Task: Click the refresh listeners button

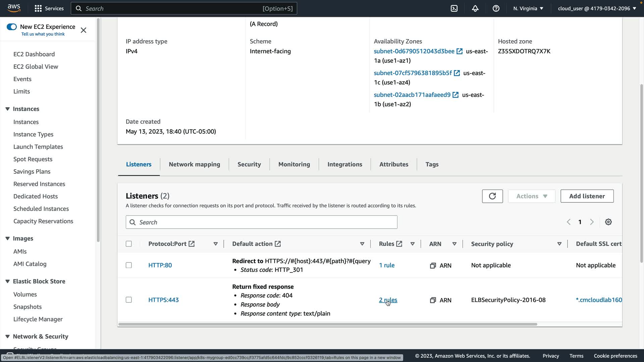Action: (492, 196)
